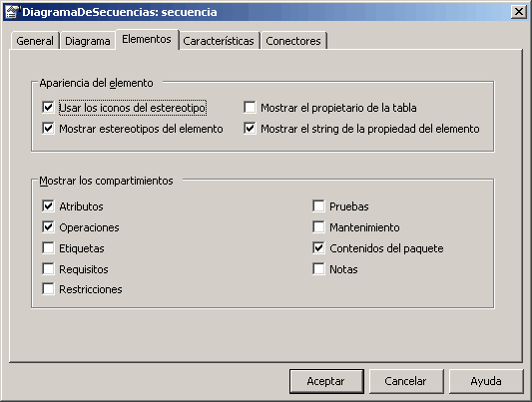This screenshot has height=402, width=532.
Task: Uncheck Usar los iconos del estereotipo
Action: 48,108
